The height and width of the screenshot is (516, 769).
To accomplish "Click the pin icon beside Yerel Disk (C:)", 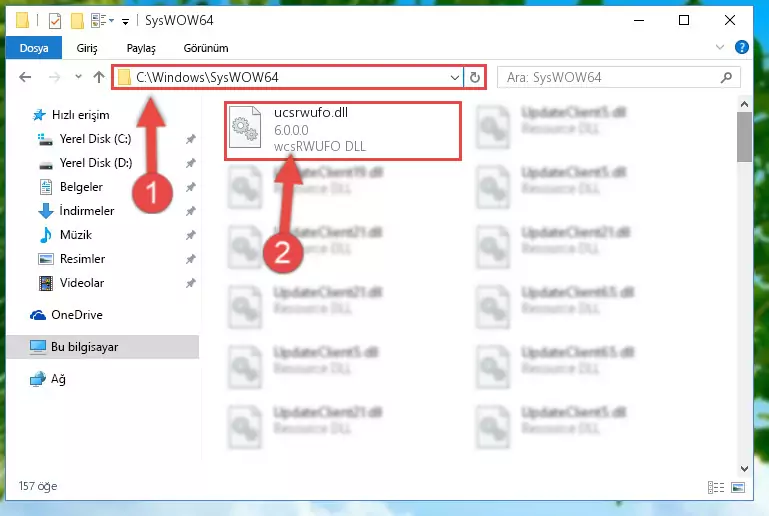I will (190, 139).
